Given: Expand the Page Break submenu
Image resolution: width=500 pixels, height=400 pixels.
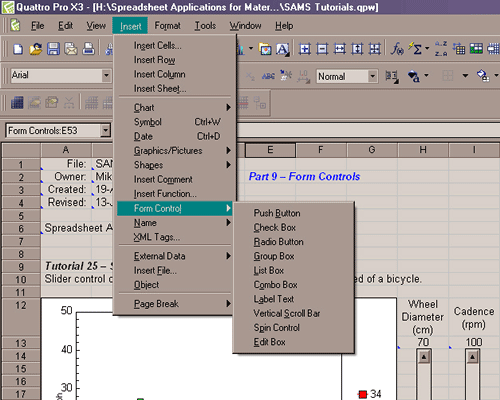Looking at the screenshot, I should click(174, 304).
